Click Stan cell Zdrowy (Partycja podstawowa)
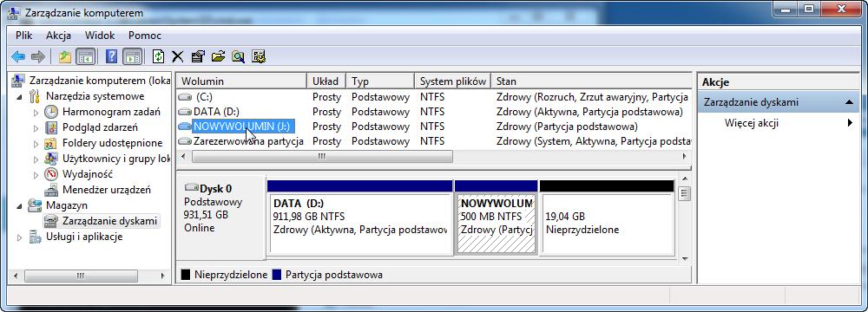Viewport: 868px width, 312px height. pos(567,127)
